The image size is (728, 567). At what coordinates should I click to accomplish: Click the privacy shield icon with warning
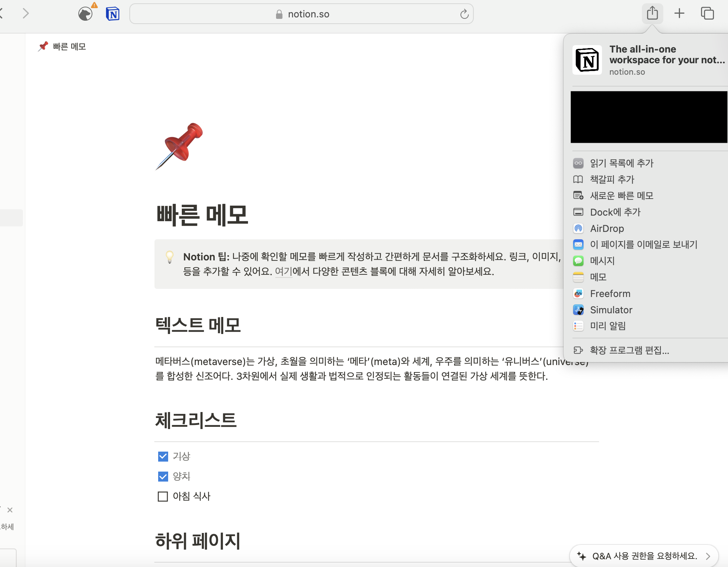(x=86, y=14)
